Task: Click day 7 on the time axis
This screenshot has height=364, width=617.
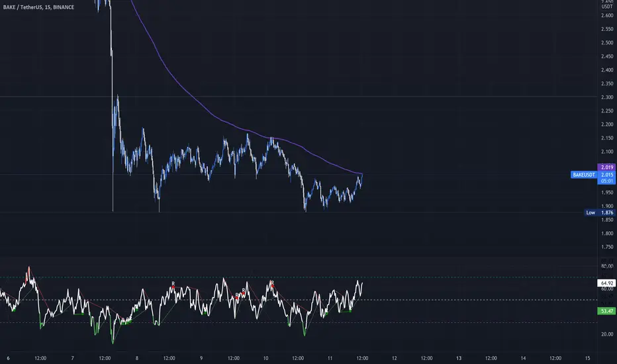Action: tap(72, 358)
